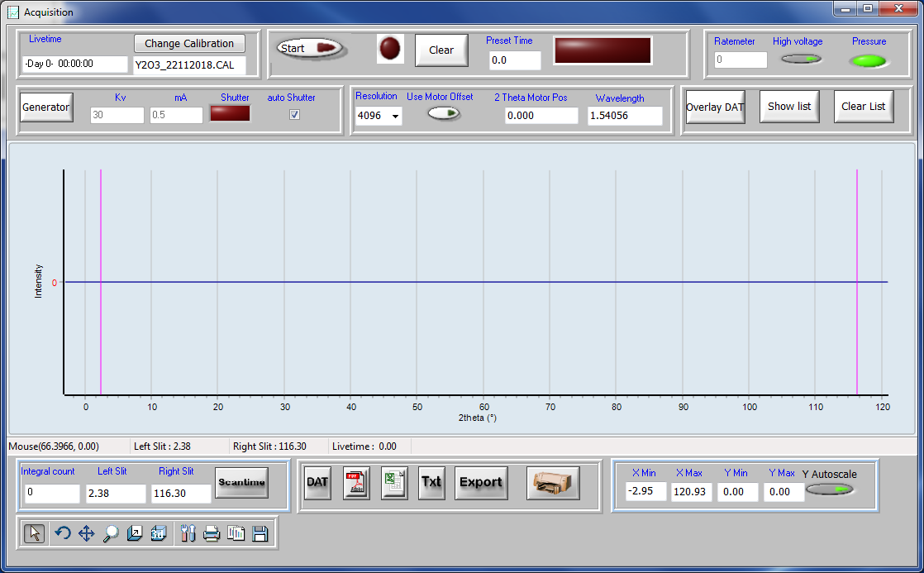The height and width of the screenshot is (573, 924).
Task: Toggle the Y Autoscale switch
Action: 830,489
